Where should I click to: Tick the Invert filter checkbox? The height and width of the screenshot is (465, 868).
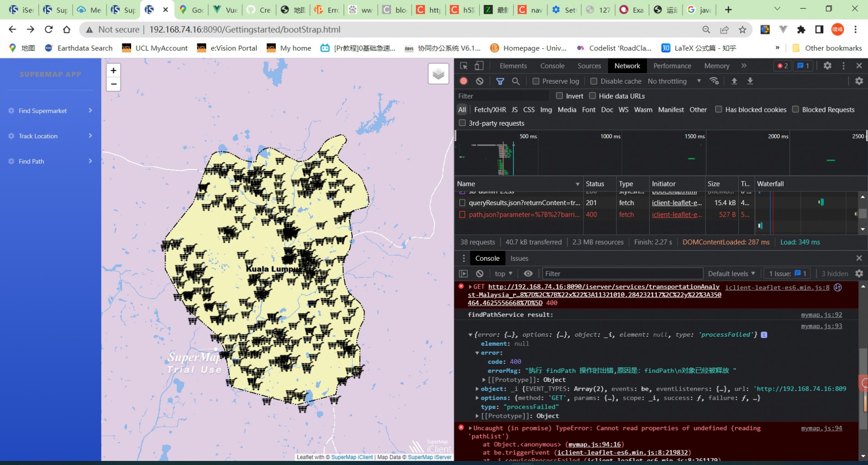pyautogui.click(x=559, y=95)
